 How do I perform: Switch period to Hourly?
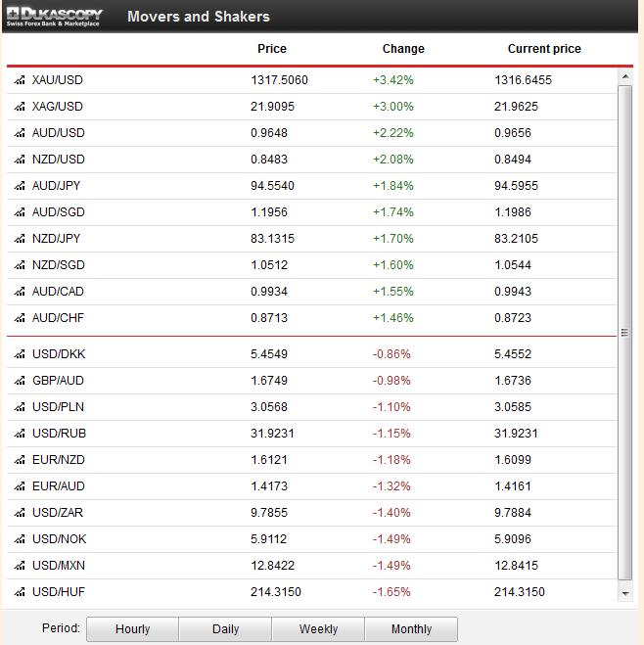132,629
